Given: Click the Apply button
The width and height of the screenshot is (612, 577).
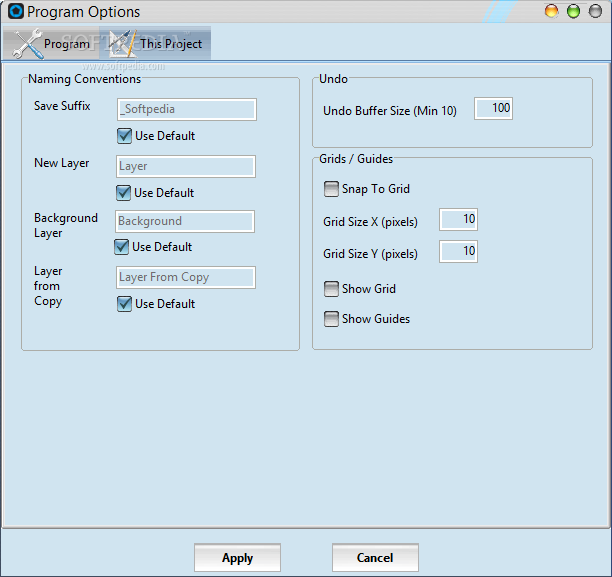Looking at the screenshot, I should point(237,557).
